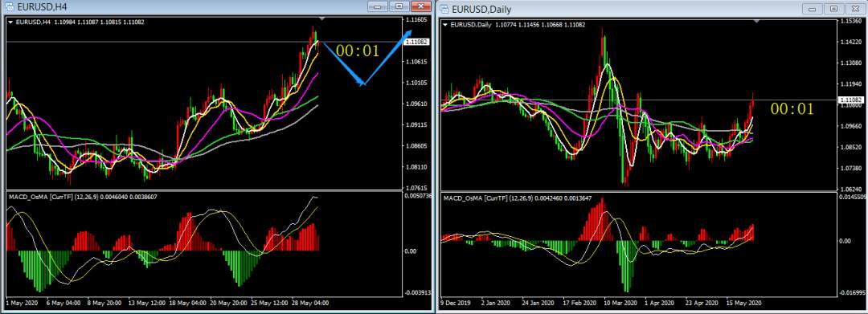Select the yellow 00:01 timer label on Daily chart

click(x=792, y=109)
